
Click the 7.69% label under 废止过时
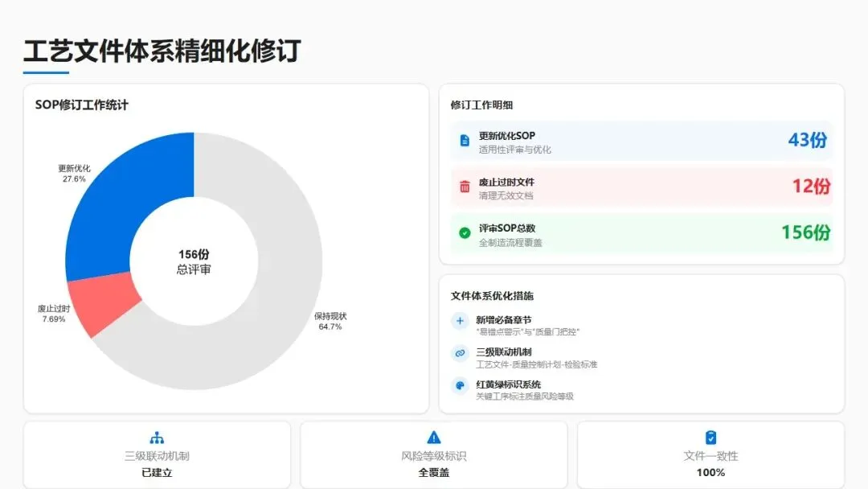[54, 319]
